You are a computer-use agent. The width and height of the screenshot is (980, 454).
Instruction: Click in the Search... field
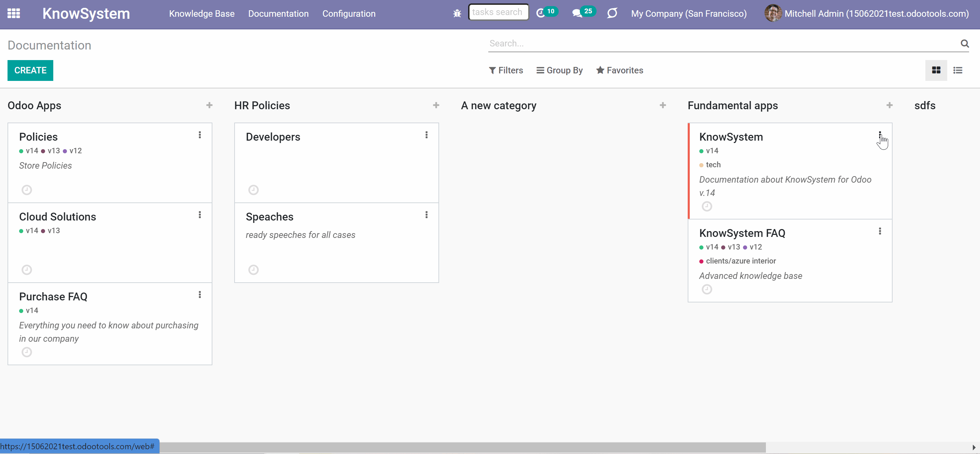pyautogui.click(x=723, y=44)
